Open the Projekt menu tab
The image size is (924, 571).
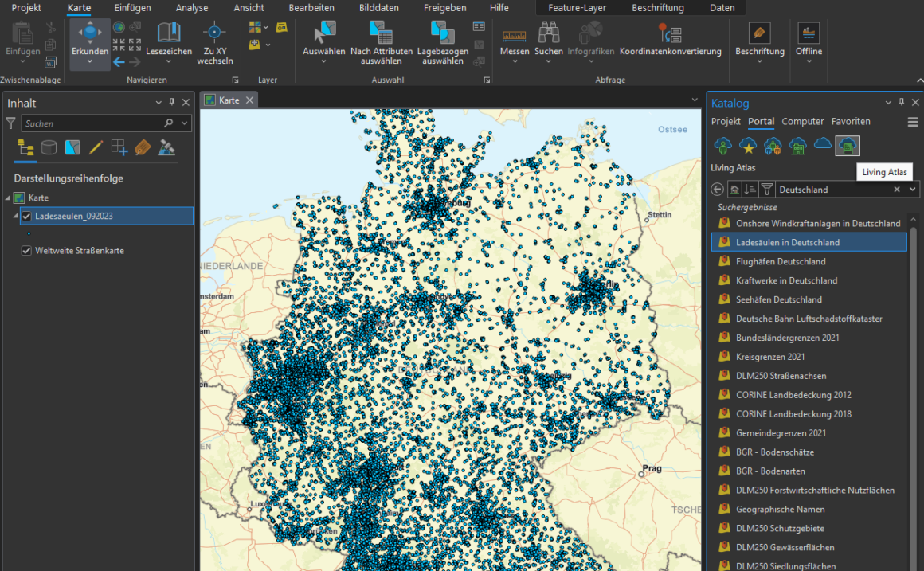click(26, 8)
